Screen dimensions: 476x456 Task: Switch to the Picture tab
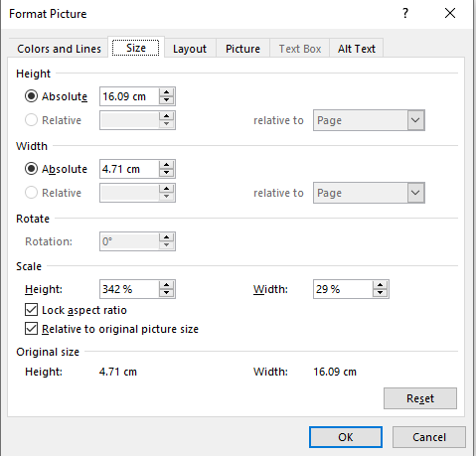tap(242, 49)
